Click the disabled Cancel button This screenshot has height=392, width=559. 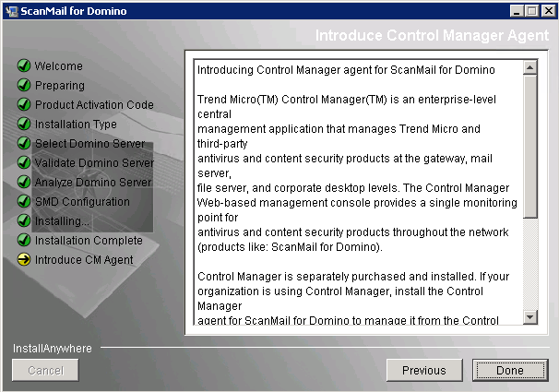click(44, 371)
